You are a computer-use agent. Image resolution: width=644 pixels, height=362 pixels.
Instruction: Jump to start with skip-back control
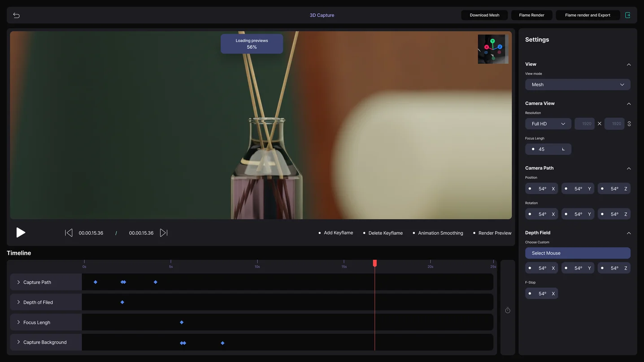point(68,233)
